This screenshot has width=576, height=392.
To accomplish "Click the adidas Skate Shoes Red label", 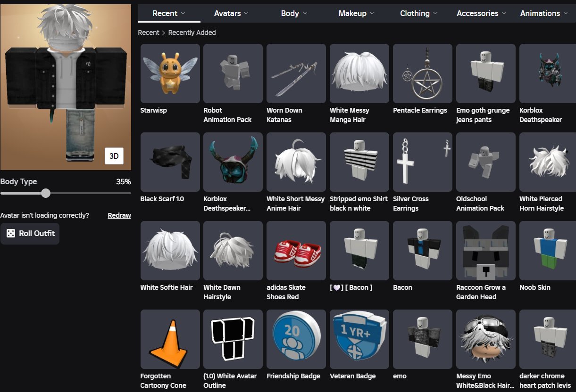I will [x=286, y=292].
